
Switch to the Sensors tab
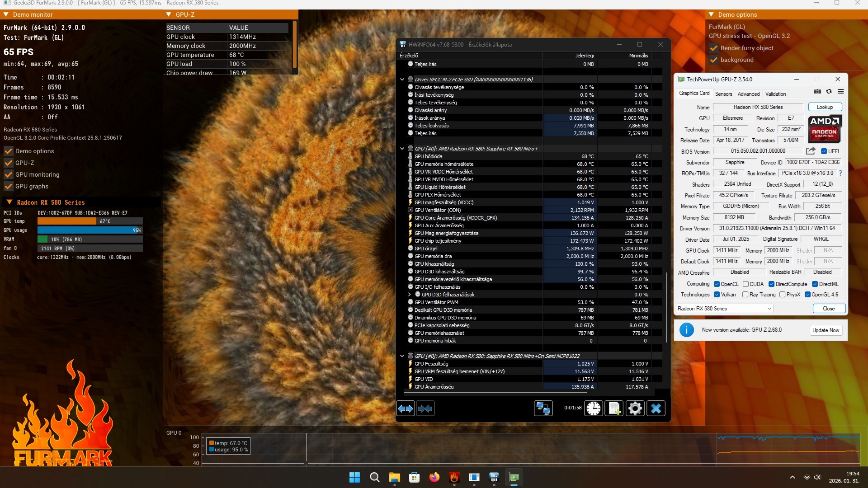723,94
